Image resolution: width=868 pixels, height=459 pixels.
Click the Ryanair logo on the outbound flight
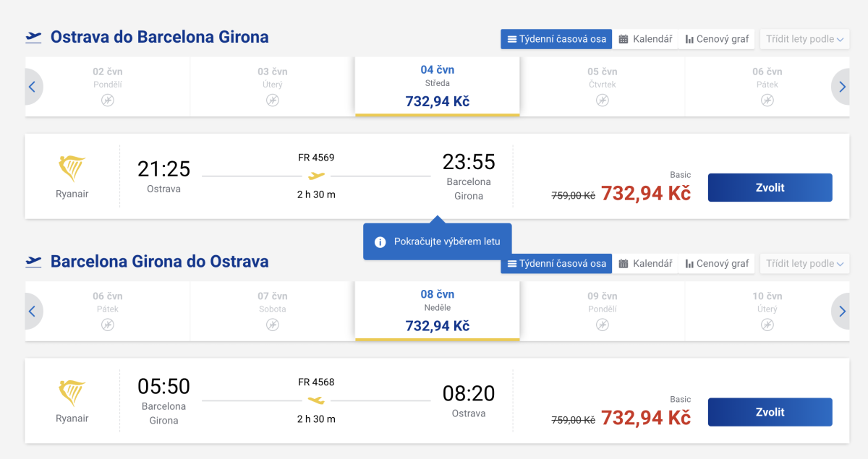point(72,168)
